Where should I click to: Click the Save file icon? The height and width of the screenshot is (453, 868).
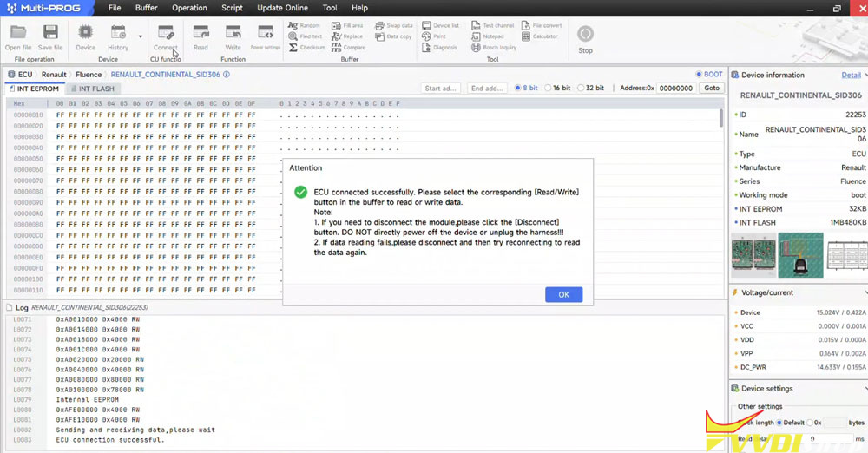[50, 35]
